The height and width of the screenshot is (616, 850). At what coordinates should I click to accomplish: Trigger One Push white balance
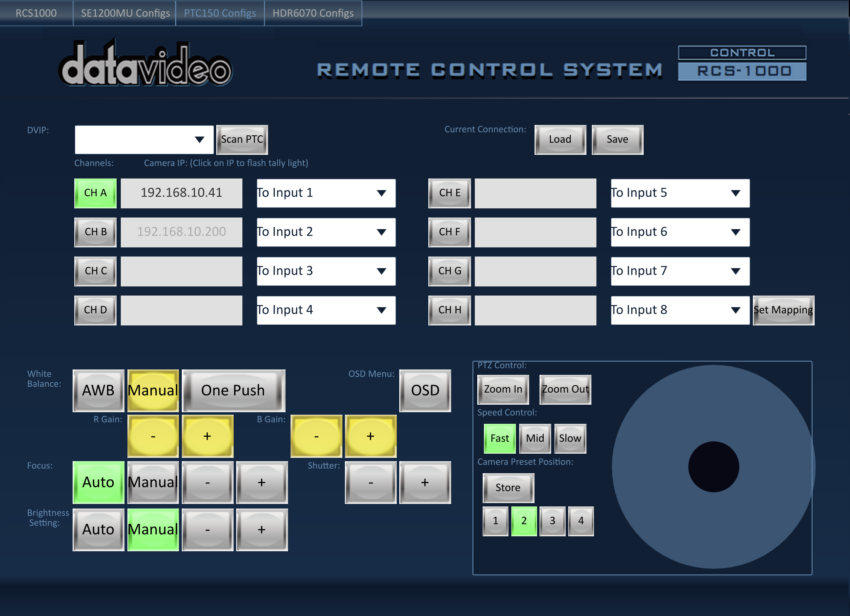[x=233, y=391]
